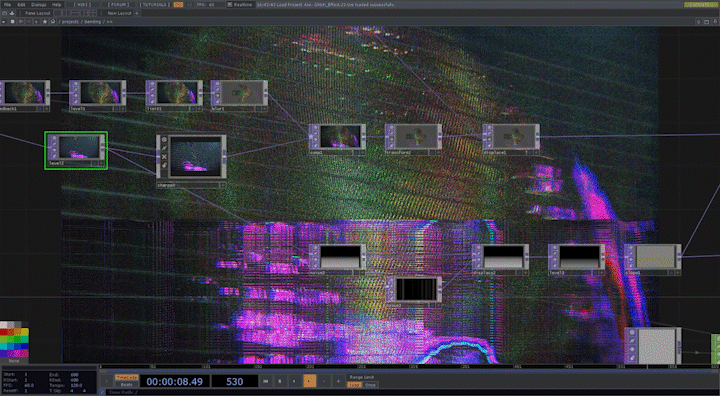Click the New Layout button
The width and height of the screenshot is (720, 396).
[x=119, y=13]
